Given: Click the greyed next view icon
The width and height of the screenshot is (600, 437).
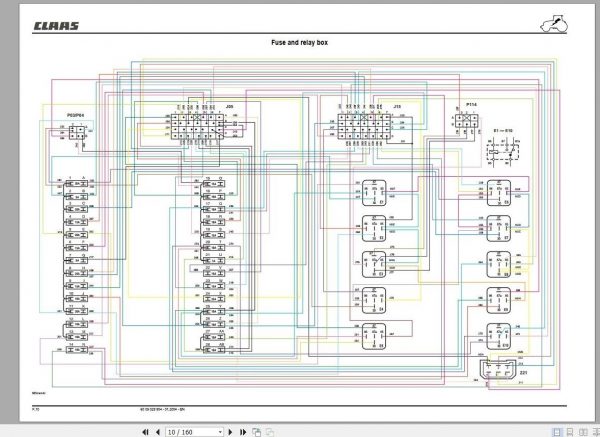Looking at the screenshot, I should coord(270,432).
